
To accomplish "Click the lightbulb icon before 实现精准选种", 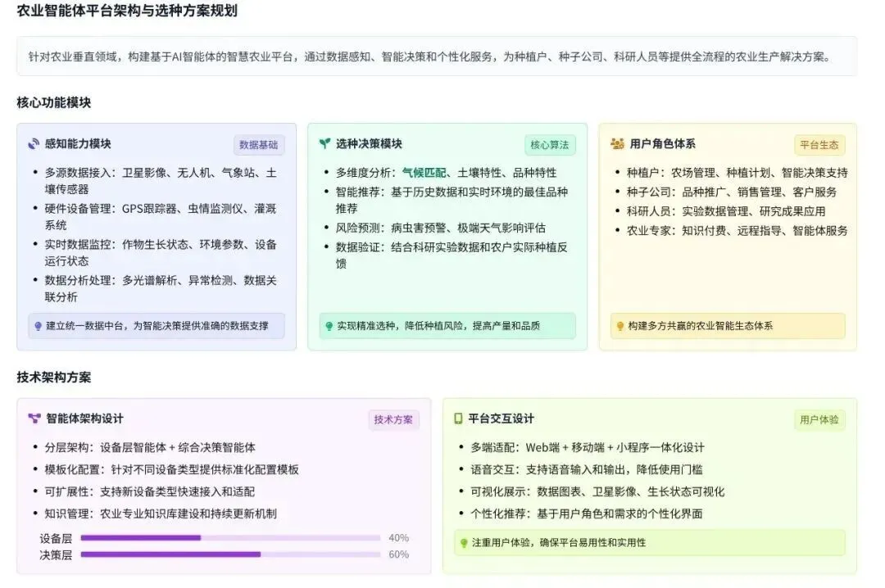I will point(329,326).
